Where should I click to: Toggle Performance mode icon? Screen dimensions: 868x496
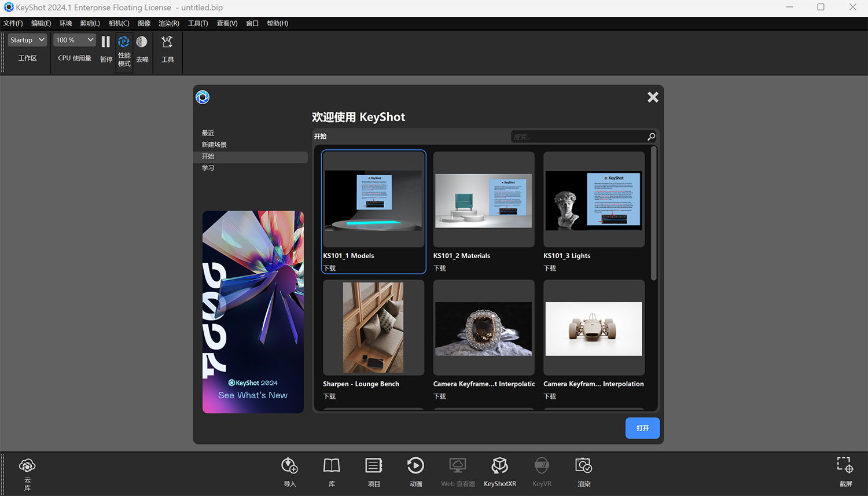tap(124, 42)
